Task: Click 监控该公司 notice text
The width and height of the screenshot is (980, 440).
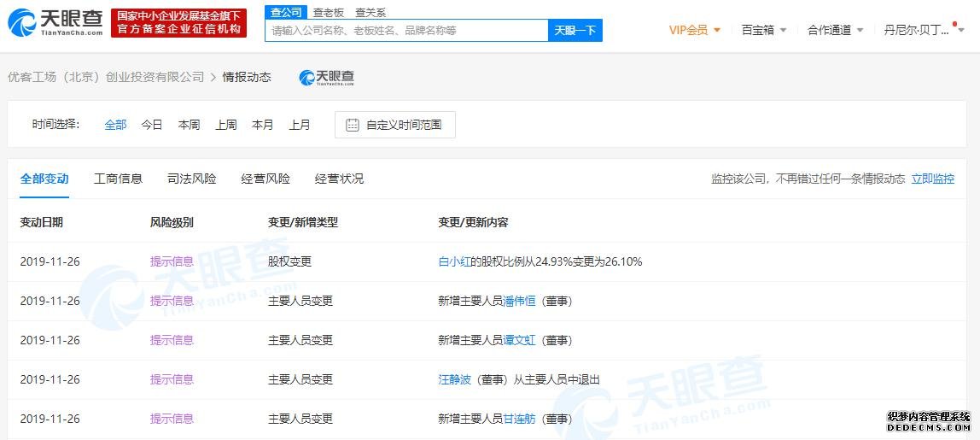Action: (x=808, y=179)
